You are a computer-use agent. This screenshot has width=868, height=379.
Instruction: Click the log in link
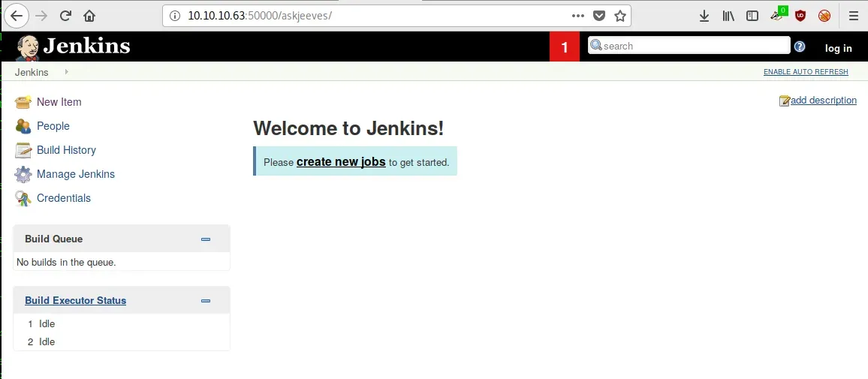[x=838, y=48]
